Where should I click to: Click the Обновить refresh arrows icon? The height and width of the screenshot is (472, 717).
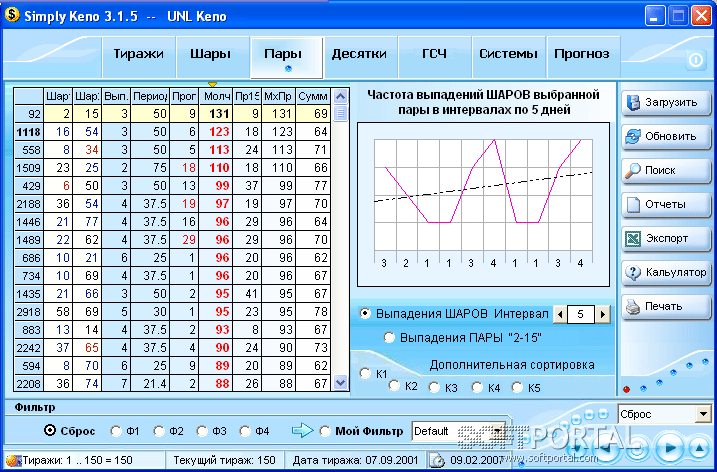(x=633, y=137)
